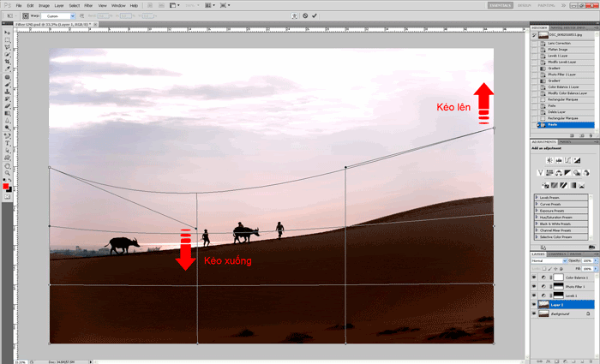Switch to the Channels tab
This screenshot has width=600, height=364.
[555, 254]
